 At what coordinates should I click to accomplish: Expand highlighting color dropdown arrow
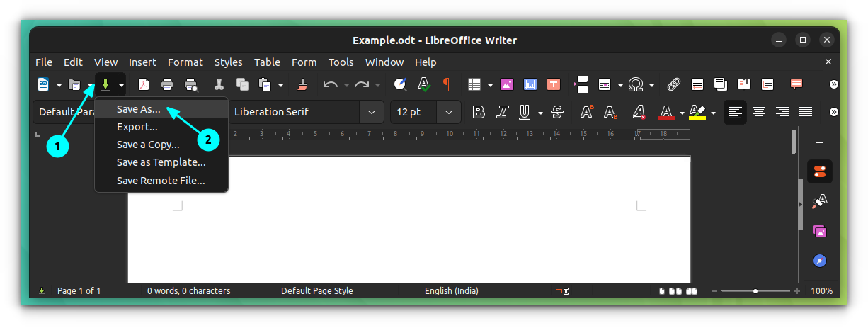click(x=713, y=113)
